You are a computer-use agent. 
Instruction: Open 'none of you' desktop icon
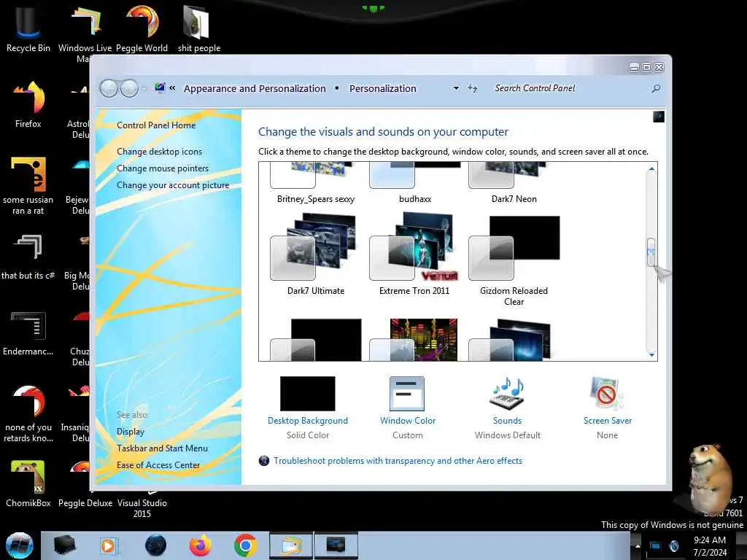pos(28,413)
